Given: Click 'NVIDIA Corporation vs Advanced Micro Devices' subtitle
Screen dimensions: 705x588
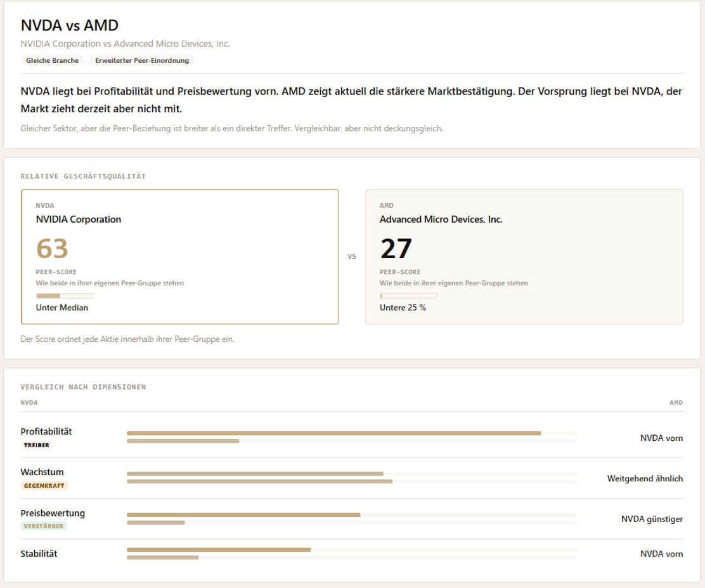Looking at the screenshot, I should (x=126, y=44).
